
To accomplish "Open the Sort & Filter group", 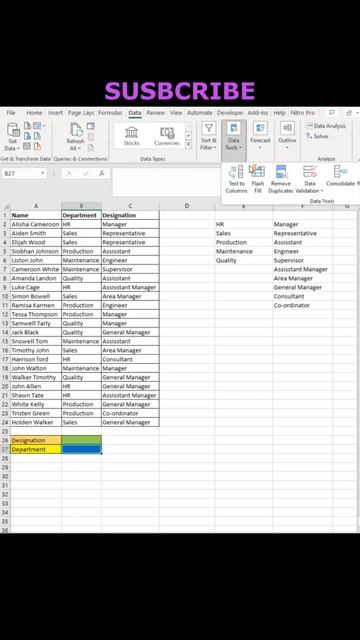I will click(209, 136).
